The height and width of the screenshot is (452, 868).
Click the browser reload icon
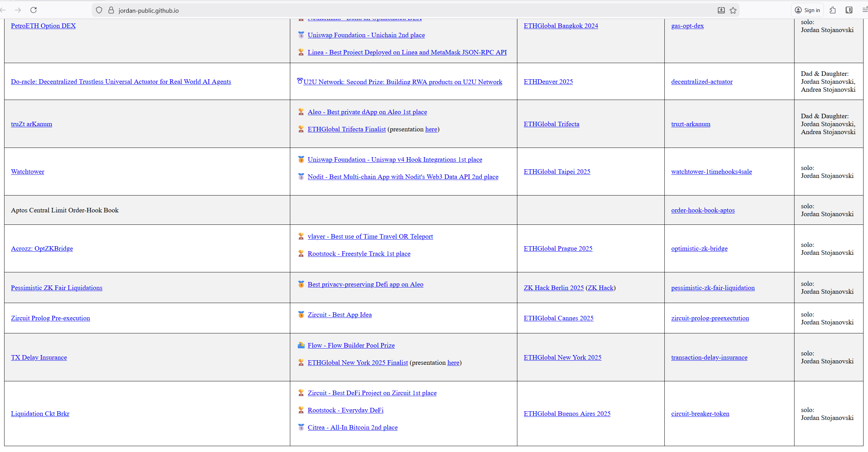(x=33, y=10)
